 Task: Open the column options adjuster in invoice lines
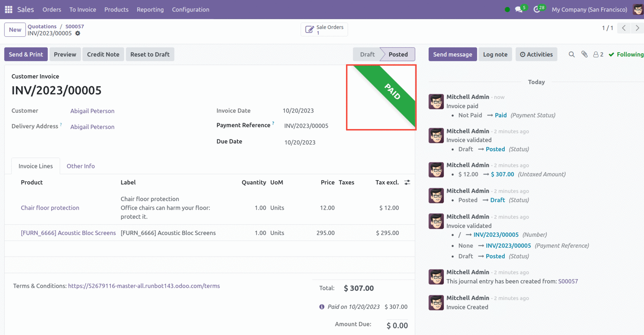pyautogui.click(x=407, y=183)
